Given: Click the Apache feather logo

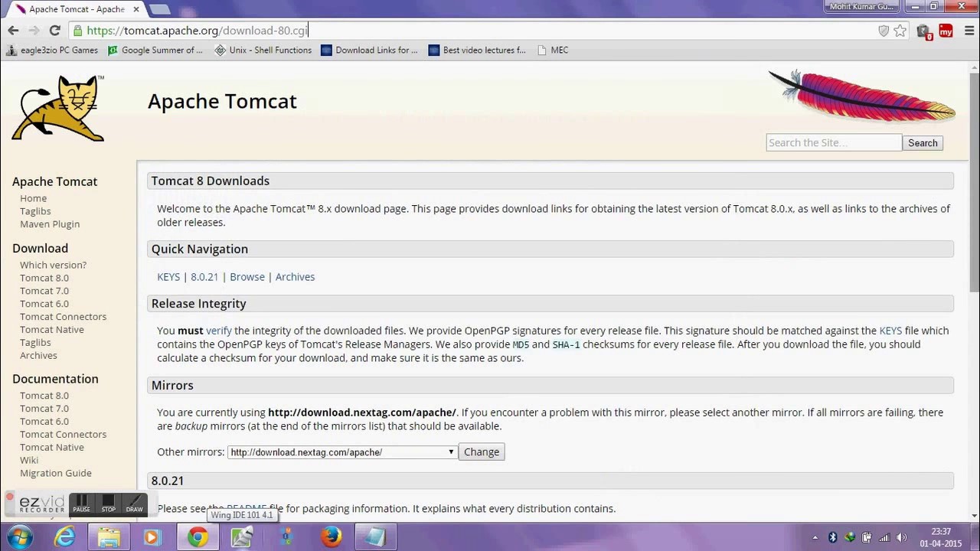Looking at the screenshot, I should point(862,95).
